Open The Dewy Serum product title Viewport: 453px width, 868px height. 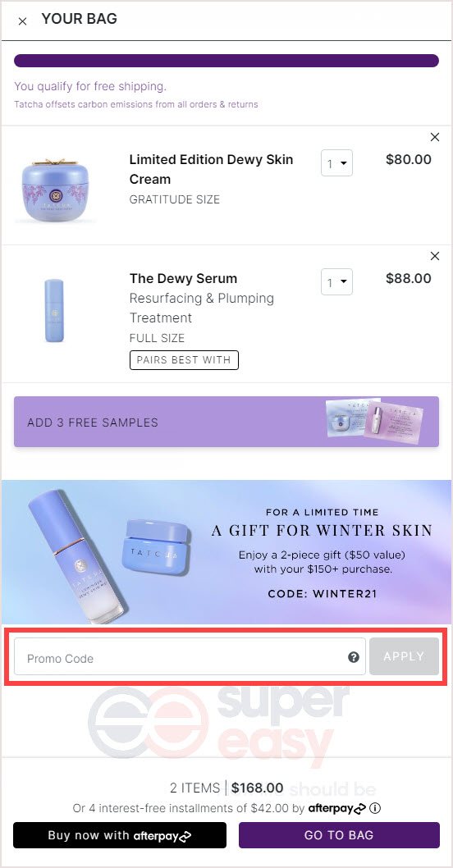[x=183, y=278]
